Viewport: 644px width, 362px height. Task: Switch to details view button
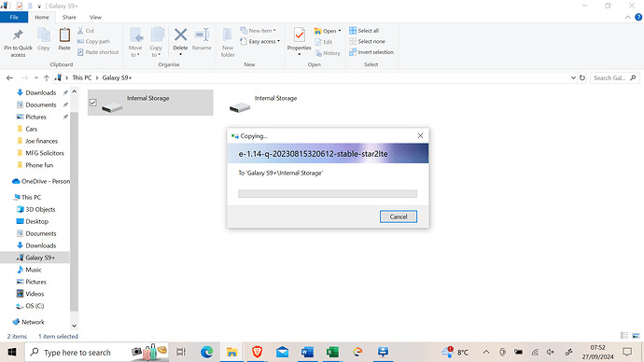pyautogui.click(x=624, y=336)
